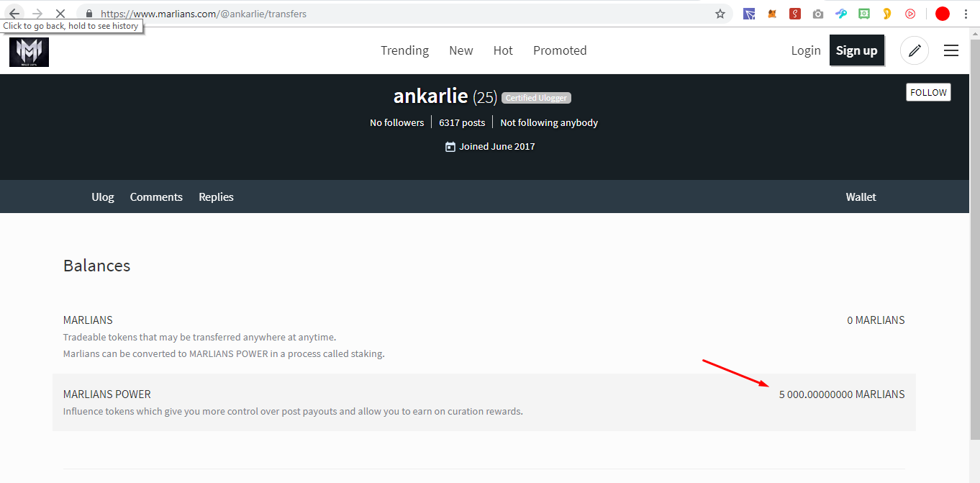
Task: Click the yellow ear-shaped extension icon
Action: click(x=887, y=14)
